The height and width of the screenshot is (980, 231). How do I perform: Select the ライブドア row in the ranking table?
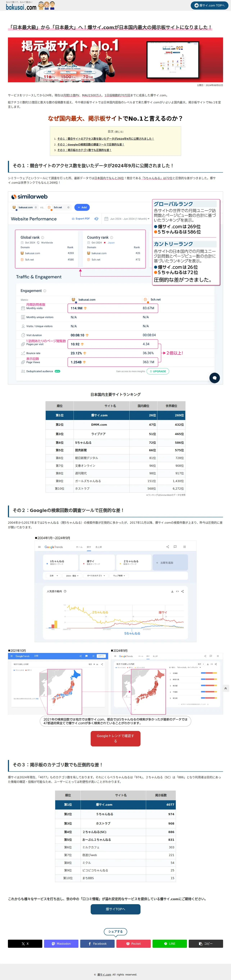[115, 434]
